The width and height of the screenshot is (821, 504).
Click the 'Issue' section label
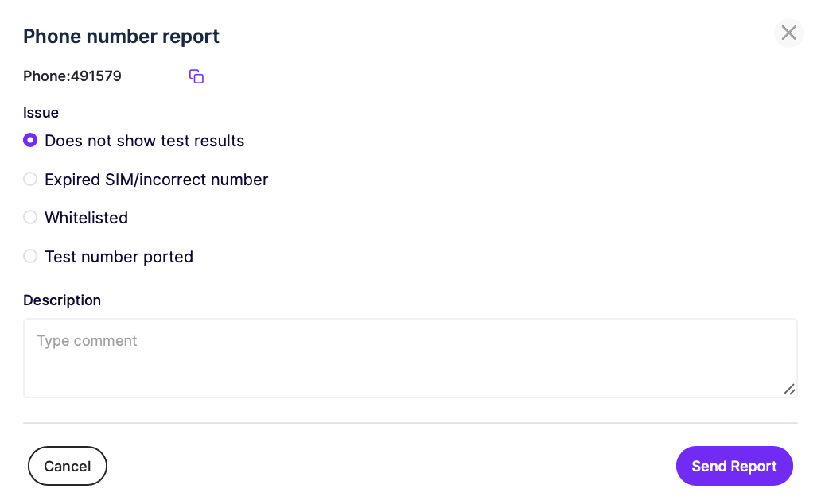[41, 113]
